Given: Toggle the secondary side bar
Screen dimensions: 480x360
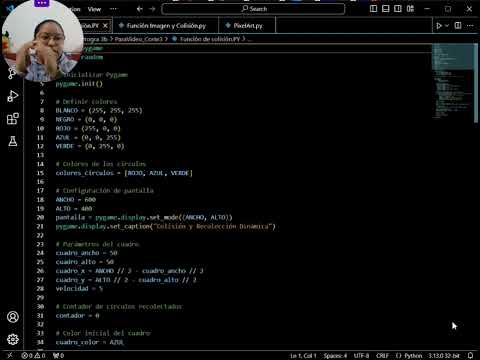Looking at the screenshot, I should 398,9.
